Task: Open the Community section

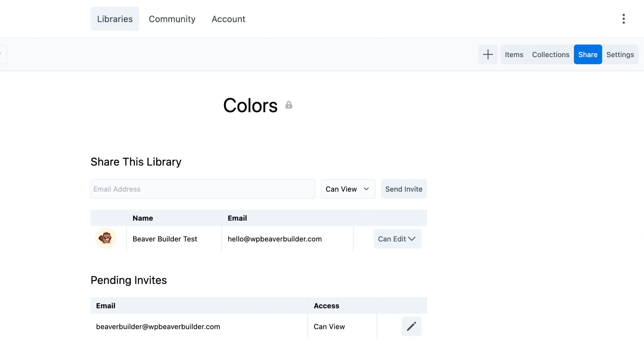Action: 172,19
